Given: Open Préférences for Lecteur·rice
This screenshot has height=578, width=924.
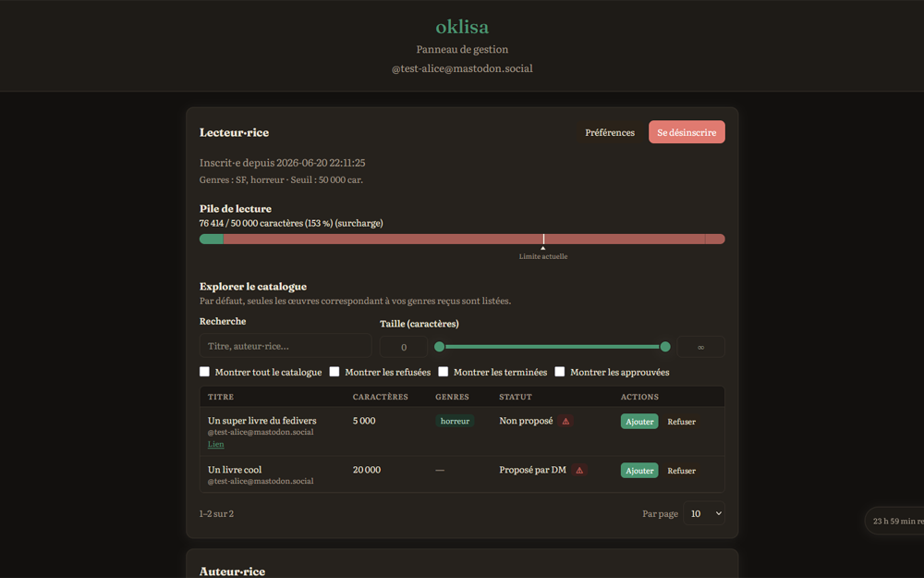Looking at the screenshot, I should [610, 132].
